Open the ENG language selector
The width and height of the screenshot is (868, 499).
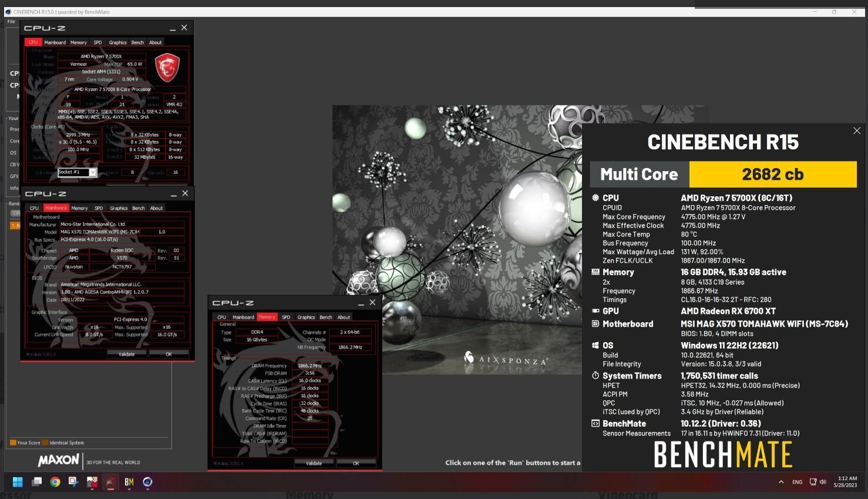797,482
